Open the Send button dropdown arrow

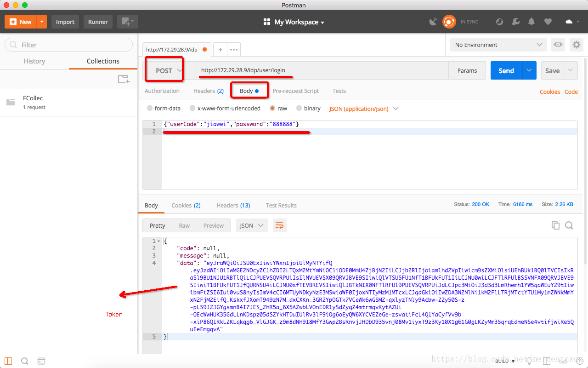tap(529, 70)
